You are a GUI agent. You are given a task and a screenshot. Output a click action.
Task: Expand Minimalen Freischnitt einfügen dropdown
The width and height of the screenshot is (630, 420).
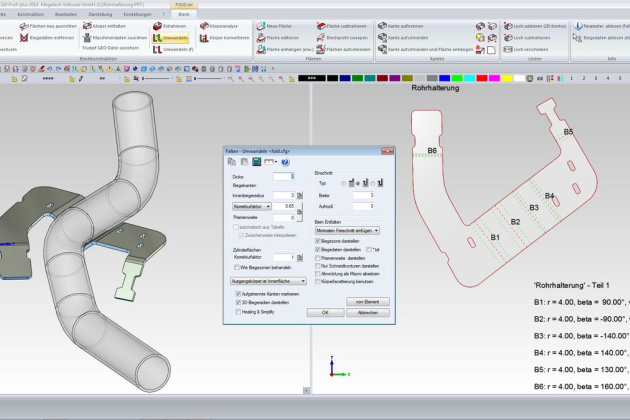[346, 230]
